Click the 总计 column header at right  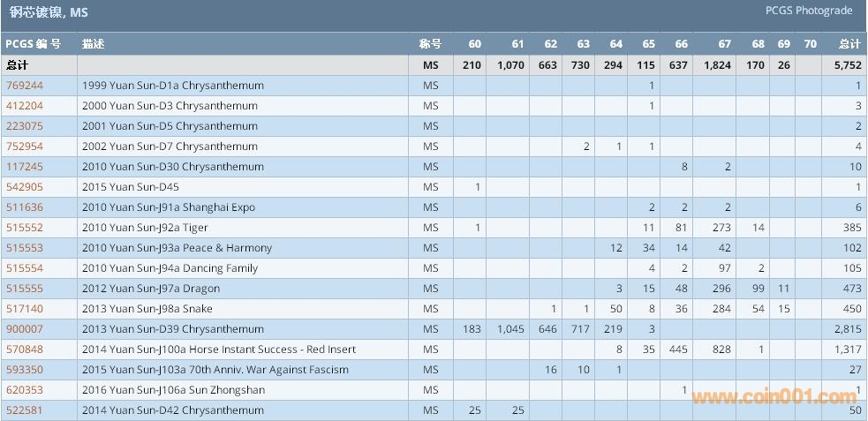(x=849, y=44)
